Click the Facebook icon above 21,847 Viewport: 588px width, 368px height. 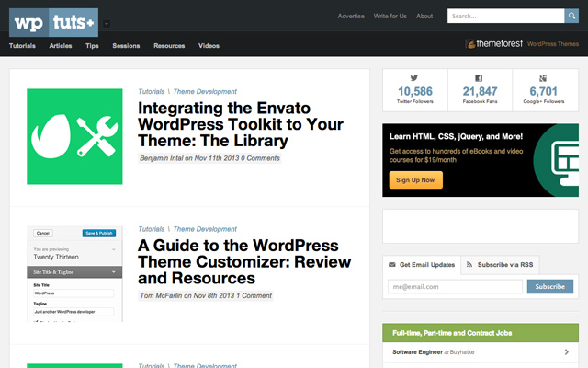pyautogui.click(x=479, y=78)
